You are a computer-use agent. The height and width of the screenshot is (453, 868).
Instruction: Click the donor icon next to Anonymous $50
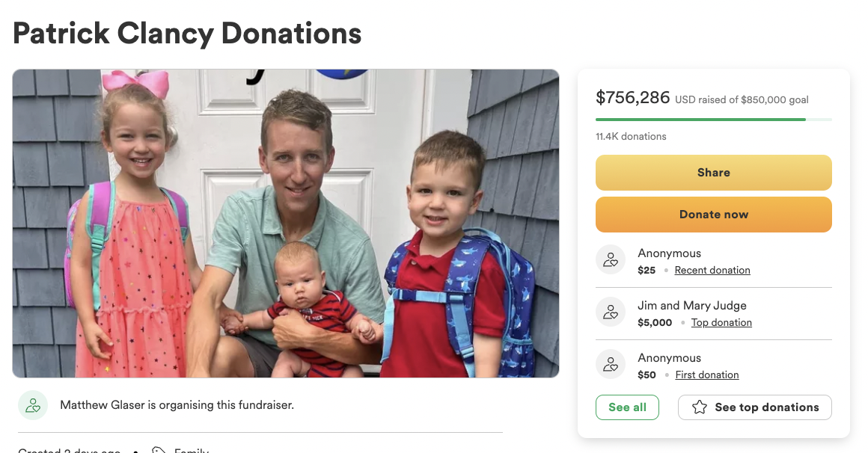pyautogui.click(x=611, y=364)
